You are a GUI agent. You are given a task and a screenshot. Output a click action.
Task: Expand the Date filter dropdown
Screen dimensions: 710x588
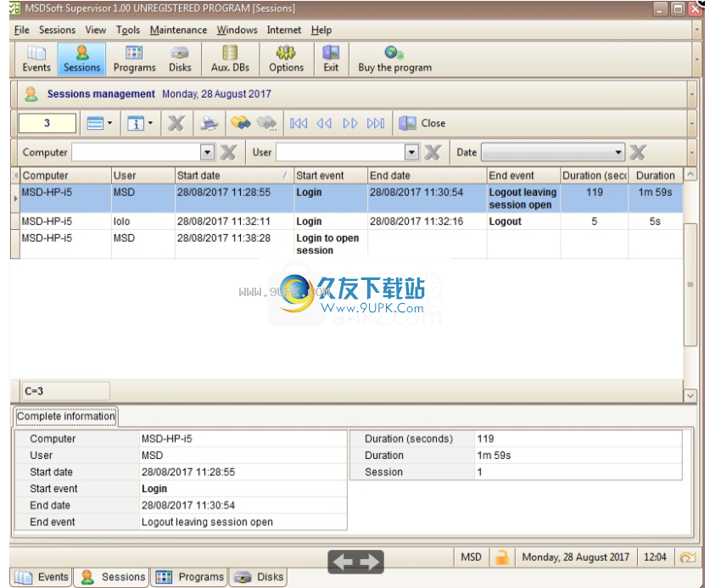pos(618,152)
